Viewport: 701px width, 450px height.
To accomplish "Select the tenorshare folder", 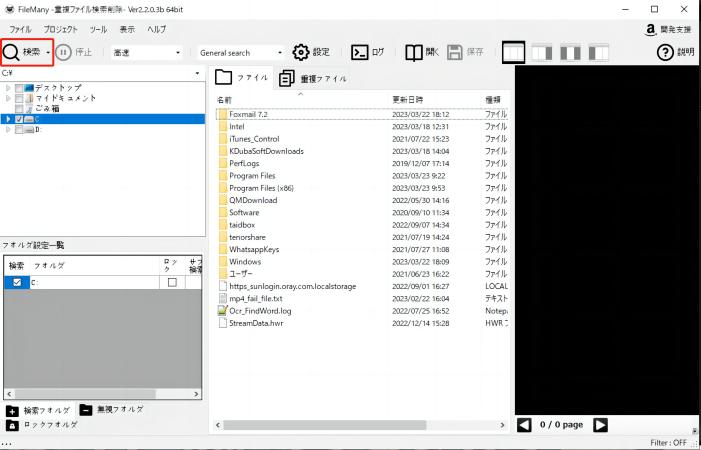I will [247, 237].
